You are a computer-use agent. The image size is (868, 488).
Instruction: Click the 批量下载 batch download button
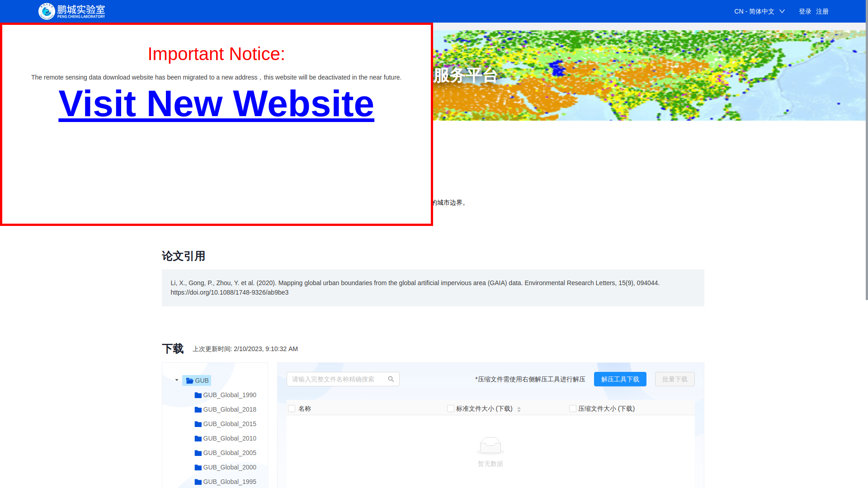[675, 379]
